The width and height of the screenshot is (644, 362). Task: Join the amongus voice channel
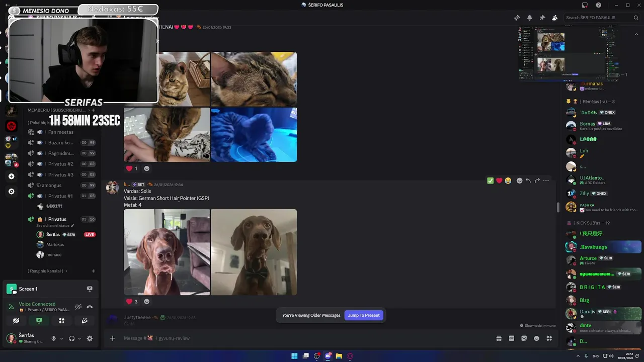[61, 185]
